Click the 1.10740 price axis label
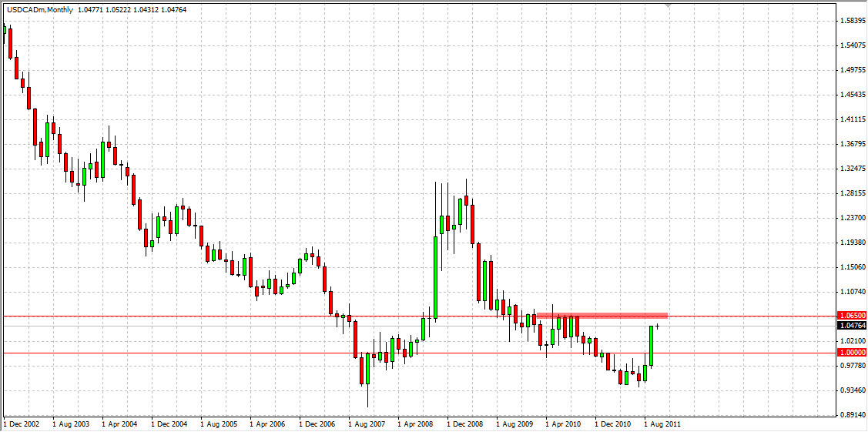Image resolution: width=868 pixels, height=432 pixels. click(x=853, y=292)
